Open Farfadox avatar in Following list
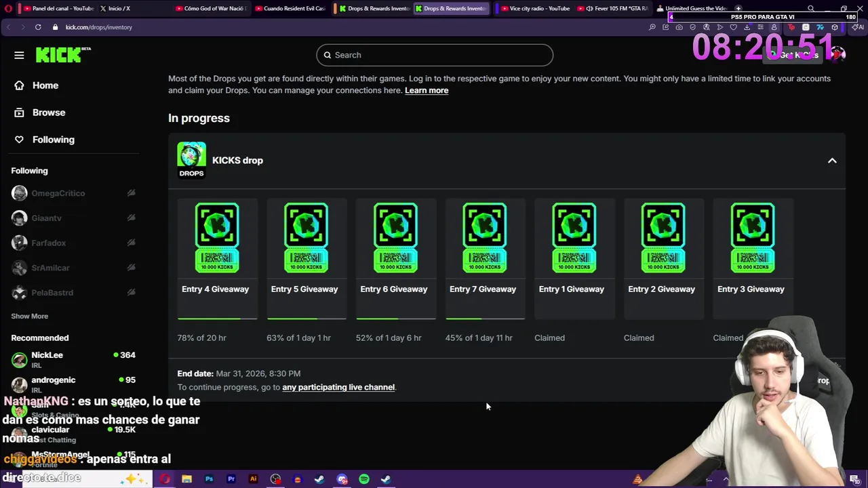The height and width of the screenshot is (488, 868). 19,243
